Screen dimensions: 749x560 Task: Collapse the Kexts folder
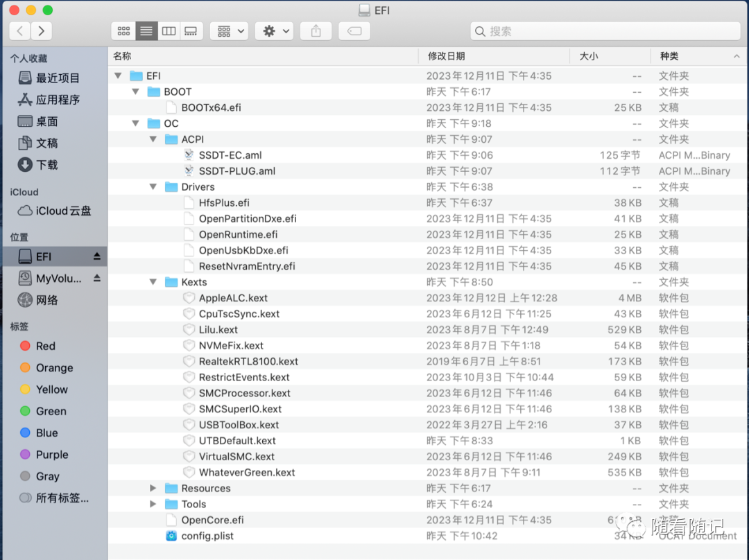153,281
